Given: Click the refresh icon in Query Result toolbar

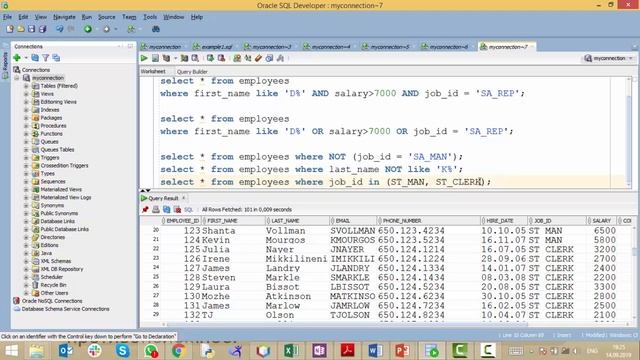Looking at the screenshot, I should pyautogui.click(x=167, y=209).
